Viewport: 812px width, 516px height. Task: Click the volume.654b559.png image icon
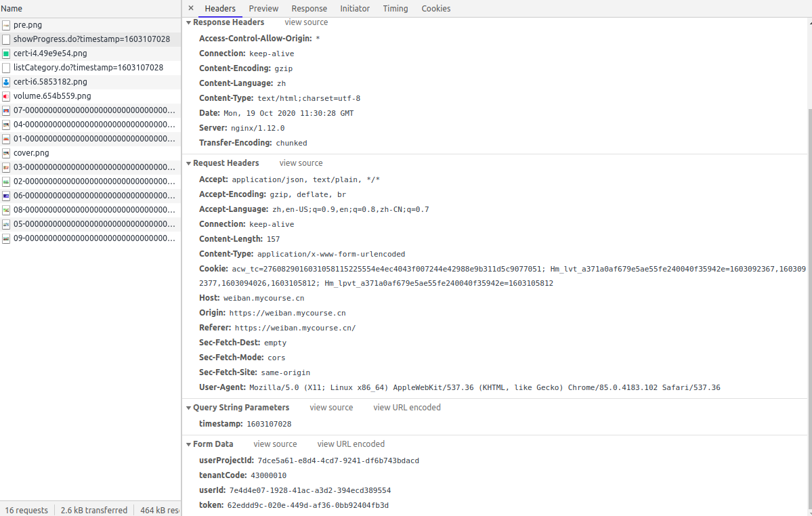click(x=6, y=95)
